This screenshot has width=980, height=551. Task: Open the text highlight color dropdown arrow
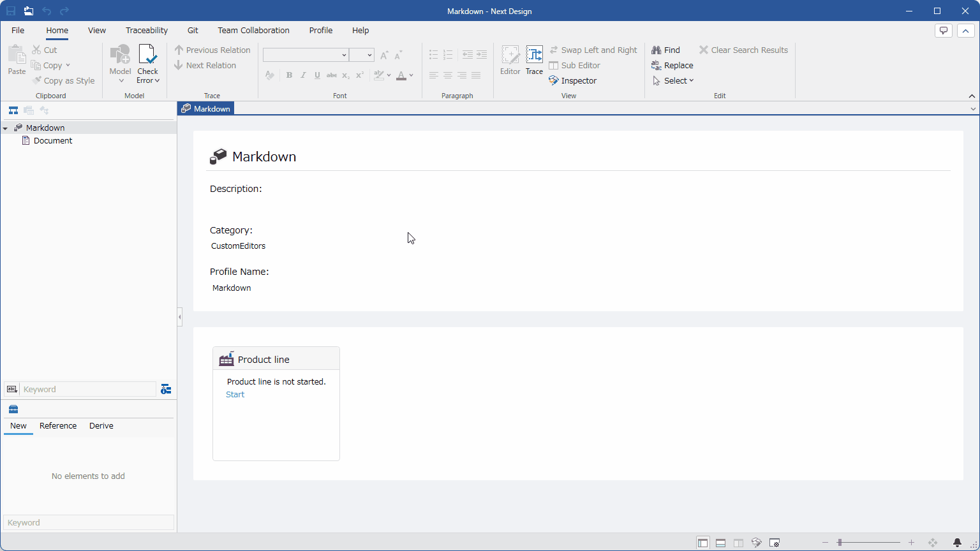coord(389,75)
